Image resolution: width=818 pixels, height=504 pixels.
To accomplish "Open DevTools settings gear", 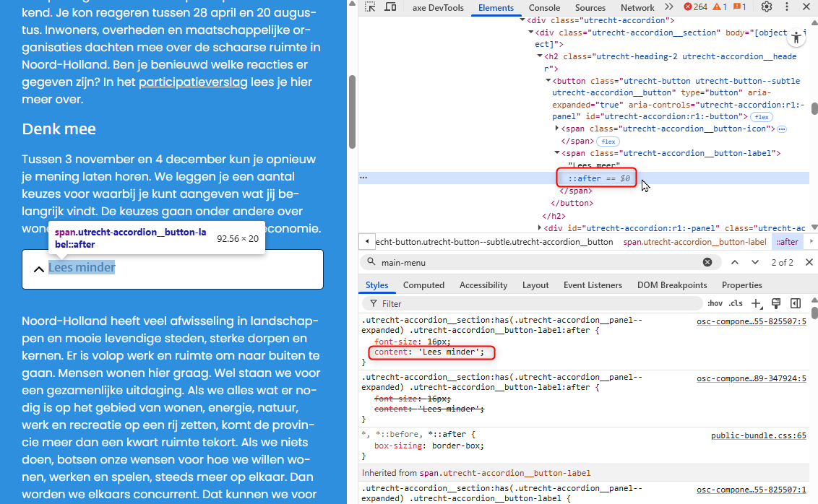I will coord(767,7).
